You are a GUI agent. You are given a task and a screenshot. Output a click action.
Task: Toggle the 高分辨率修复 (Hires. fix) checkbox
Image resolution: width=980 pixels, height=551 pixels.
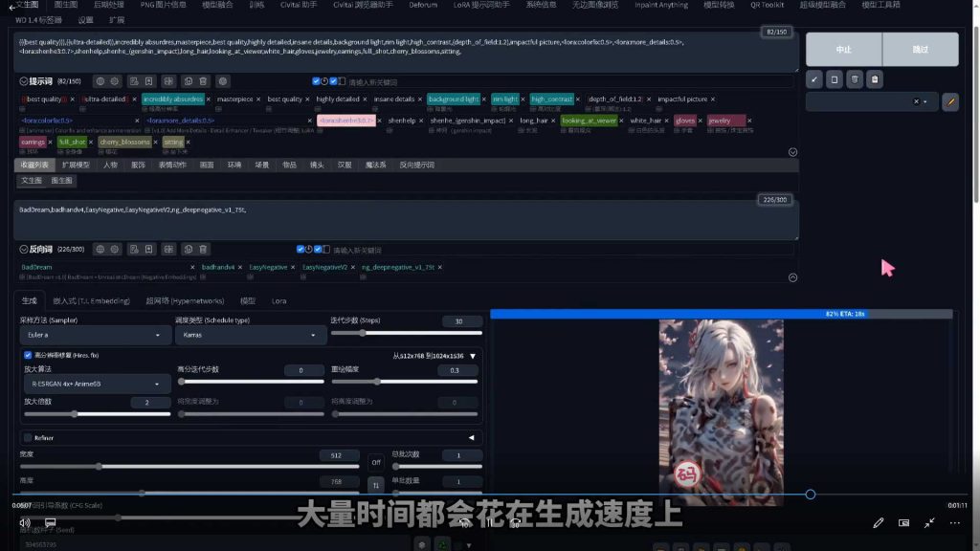pyautogui.click(x=28, y=355)
